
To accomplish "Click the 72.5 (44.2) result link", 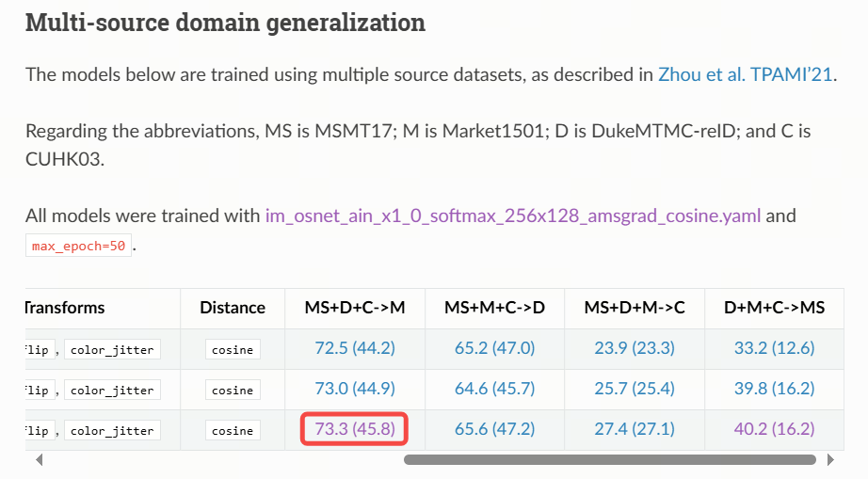I will [355, 348].
